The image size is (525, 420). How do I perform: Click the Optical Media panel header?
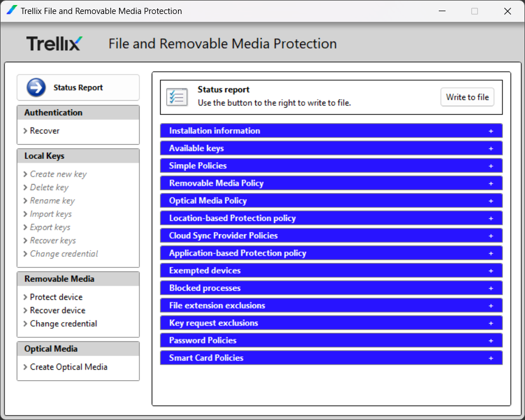pos(78,349)
